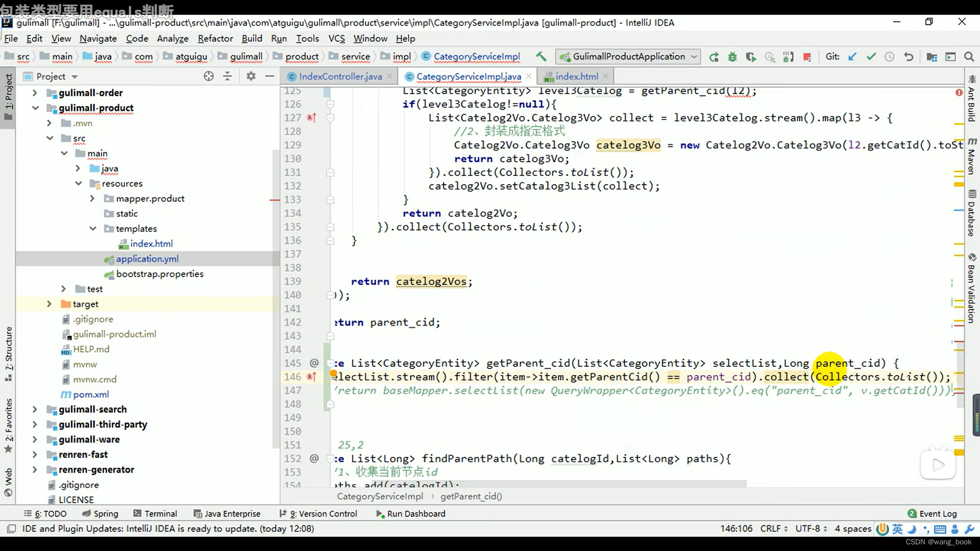Update project via Git blue arrow
Viewport: 980px width, 551px height.
click(852, 57)
